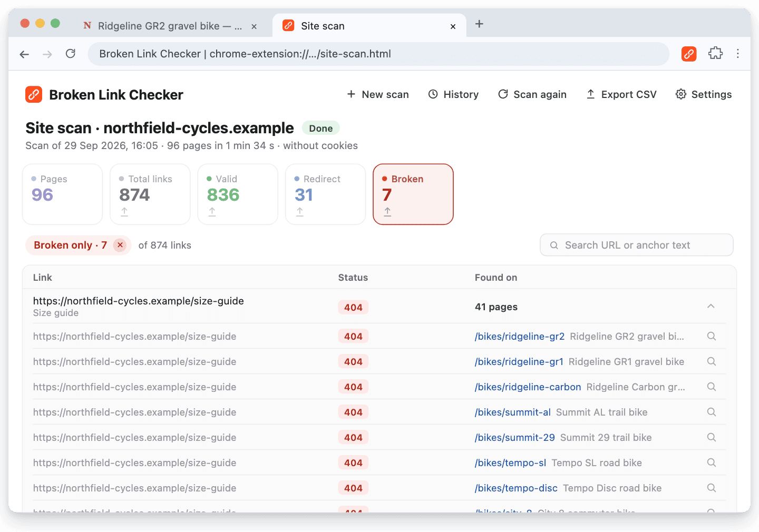Viewport: 759px width, 532px height.
Task: Click Scan again
Action: point(532,94)
